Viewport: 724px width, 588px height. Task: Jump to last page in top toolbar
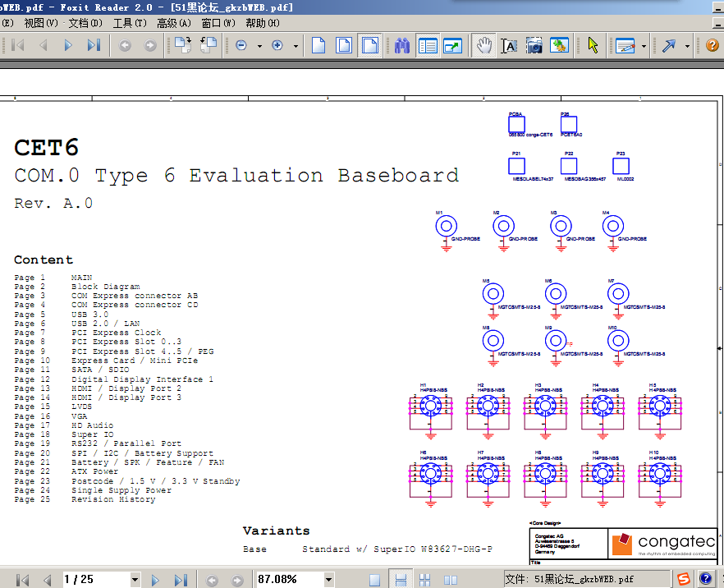point(94,45)
